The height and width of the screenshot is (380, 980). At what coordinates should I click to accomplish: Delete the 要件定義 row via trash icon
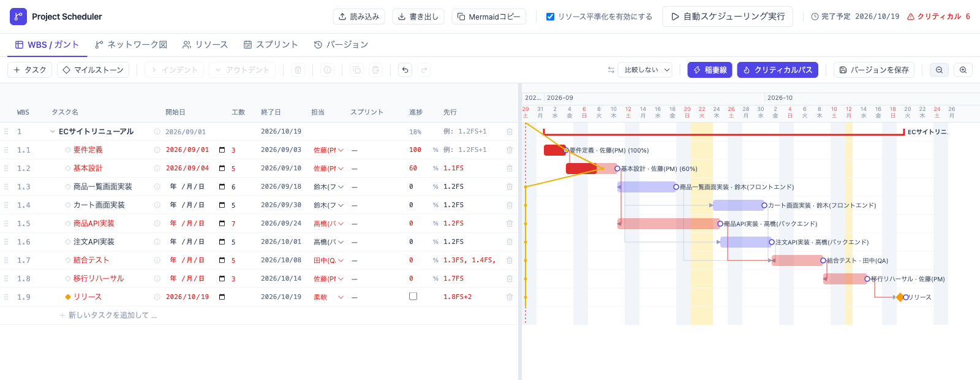click(510, 150)
